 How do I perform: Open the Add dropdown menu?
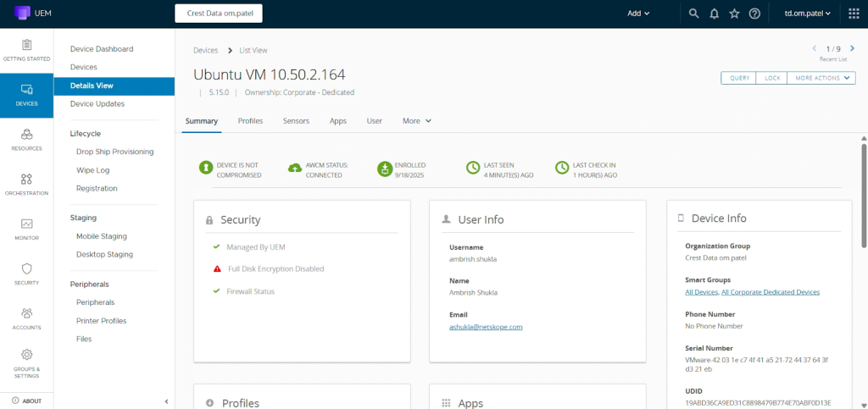(x=638, y=14)
